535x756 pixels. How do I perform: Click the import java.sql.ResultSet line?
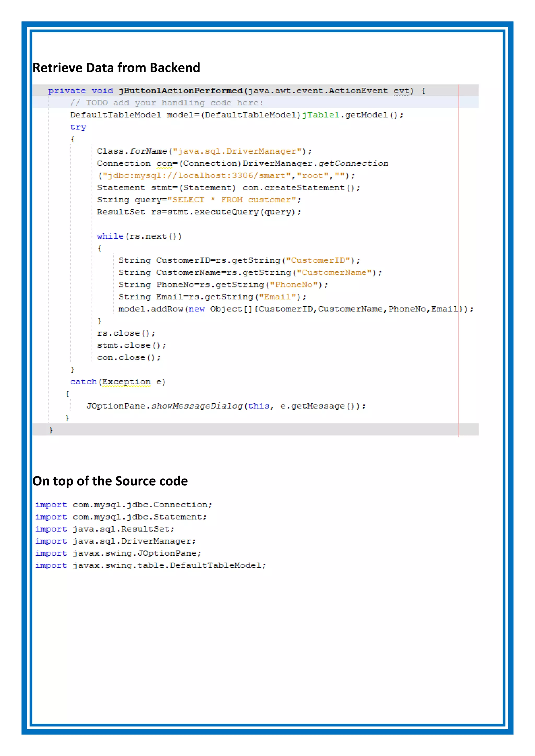105,529
